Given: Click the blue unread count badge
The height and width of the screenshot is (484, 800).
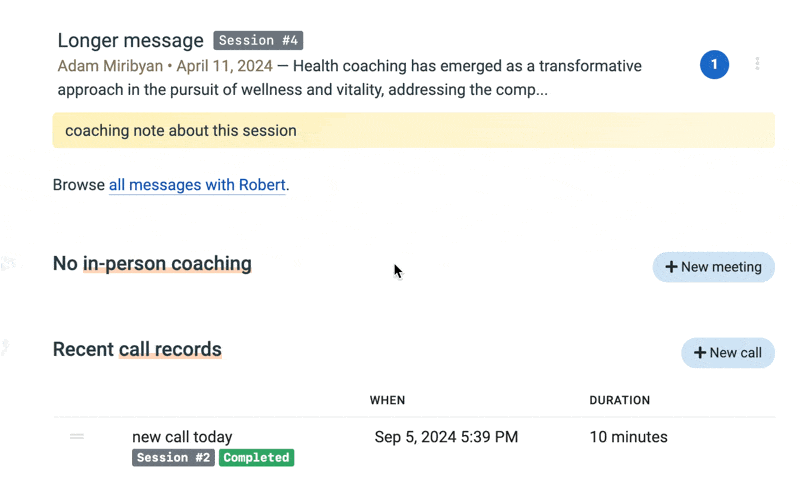Looking at the screenshot, I should coord(714,65).
